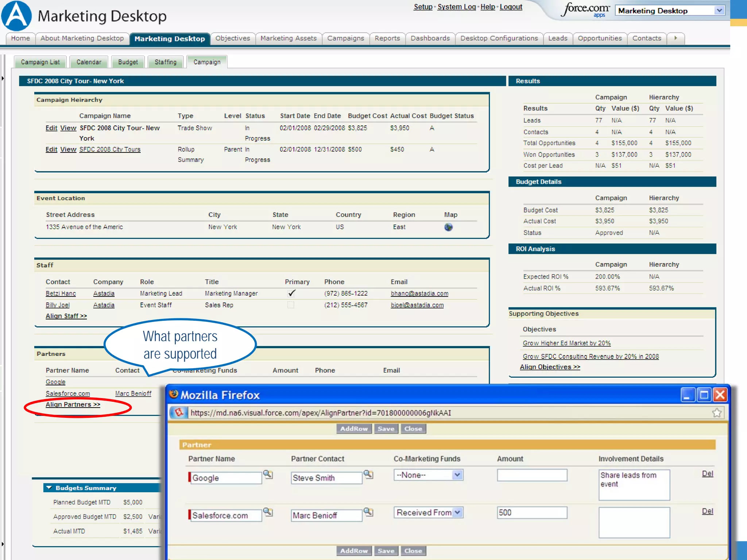This screenshot has width=747, height=560.
Task: Toggle Primary checkbox for Billy Joel
Action: [x=290, y=305]
